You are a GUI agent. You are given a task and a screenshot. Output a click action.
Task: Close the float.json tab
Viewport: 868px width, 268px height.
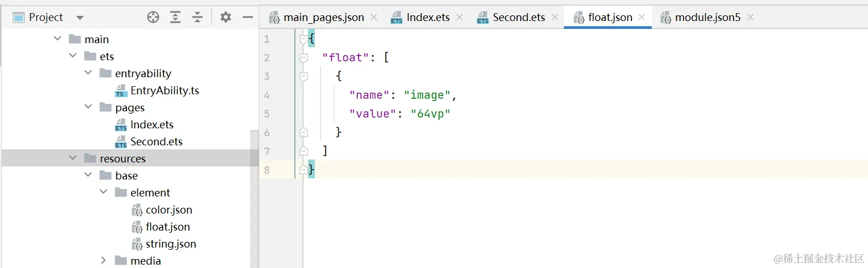tap(642, 18)
